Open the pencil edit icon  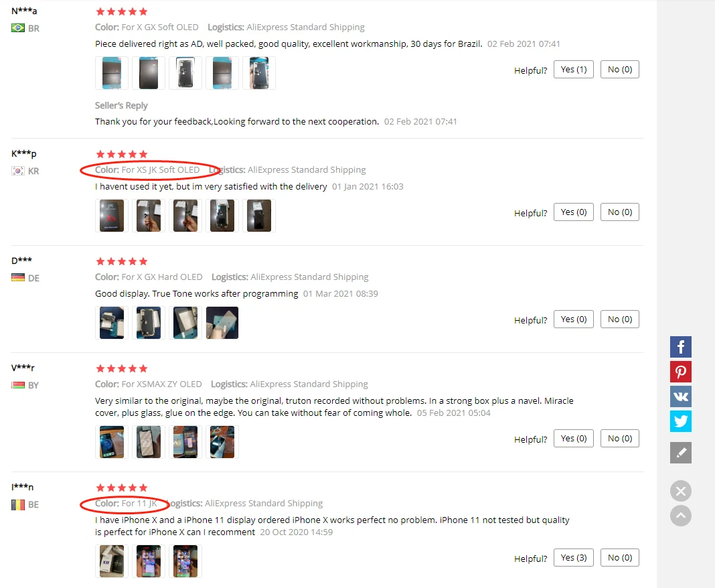coord(680,453)
